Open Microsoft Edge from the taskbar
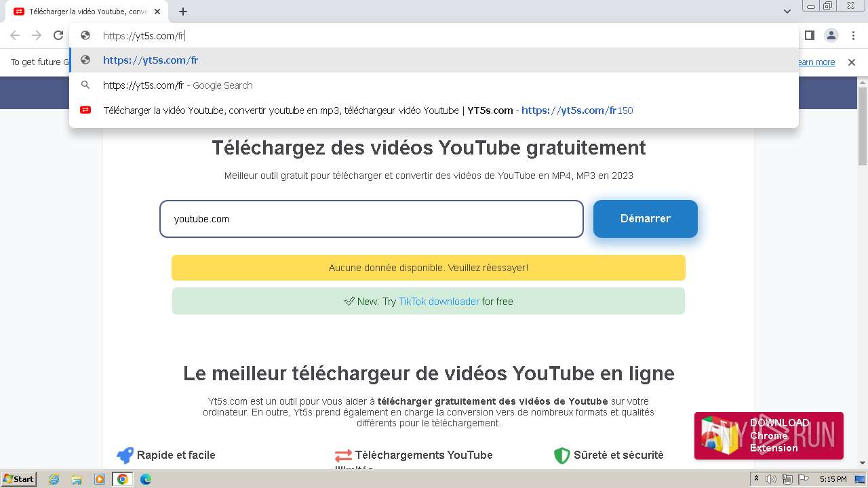 click(x=145, y=479)
